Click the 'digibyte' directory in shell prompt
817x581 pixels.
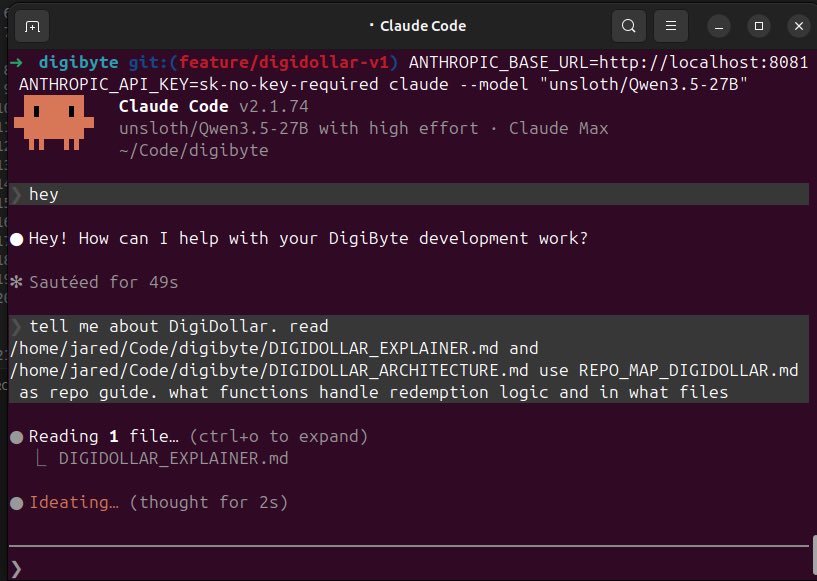click(78, 63)
